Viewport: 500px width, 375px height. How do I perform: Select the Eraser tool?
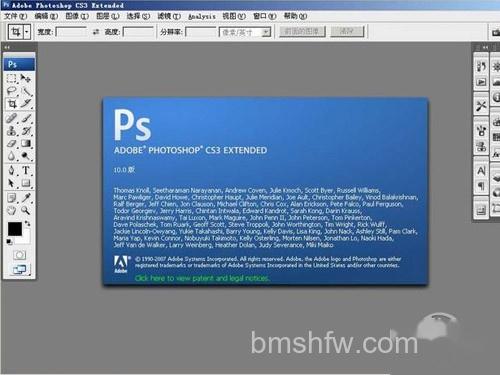[12, 144]
